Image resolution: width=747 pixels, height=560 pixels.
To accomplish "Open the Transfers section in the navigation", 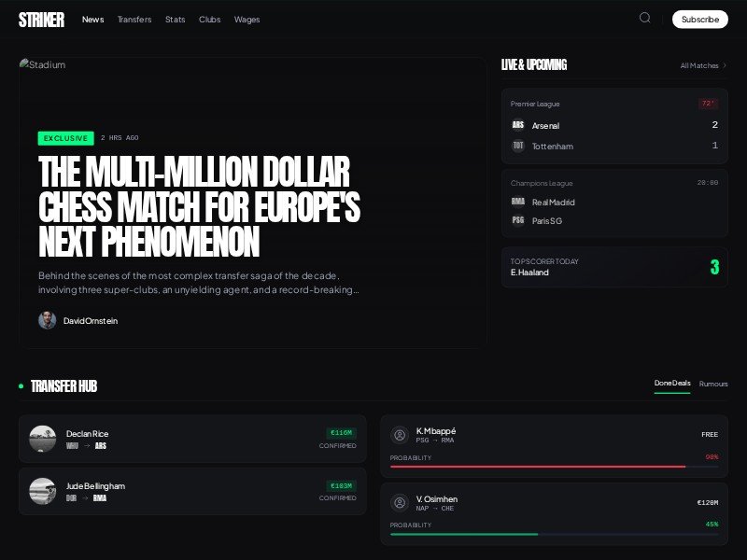I will (x=134, y=19).
